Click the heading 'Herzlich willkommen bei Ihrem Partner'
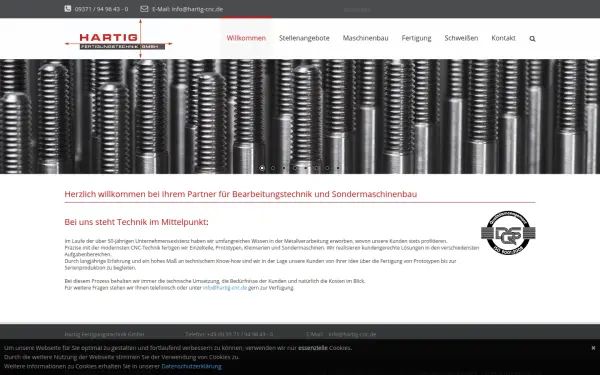 click(241, 194)
